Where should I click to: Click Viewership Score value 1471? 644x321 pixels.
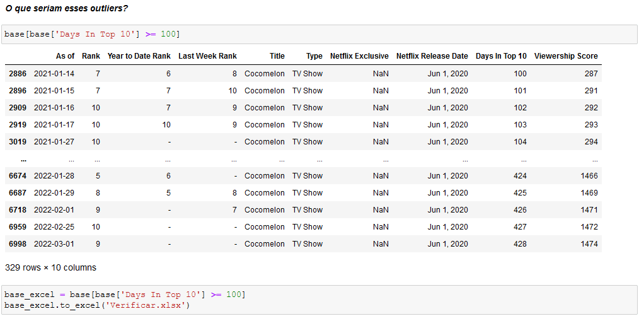pos(589,209)
